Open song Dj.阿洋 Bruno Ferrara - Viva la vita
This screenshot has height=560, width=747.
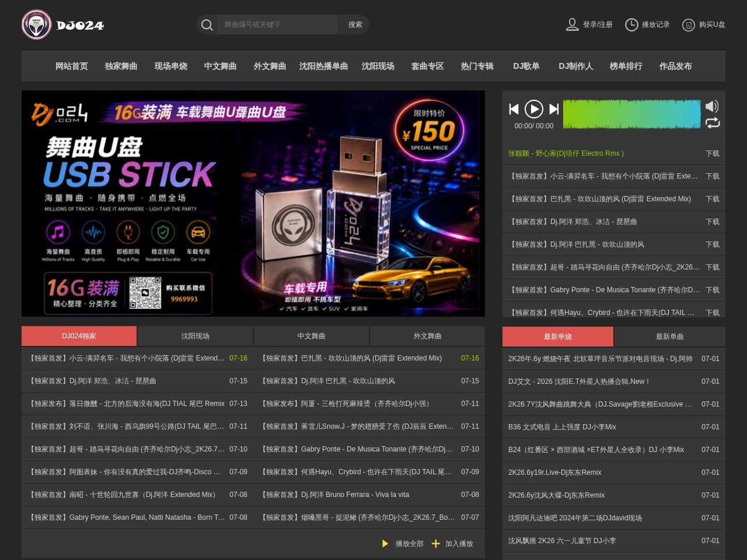pyautogui.click(x=334, y=495)
